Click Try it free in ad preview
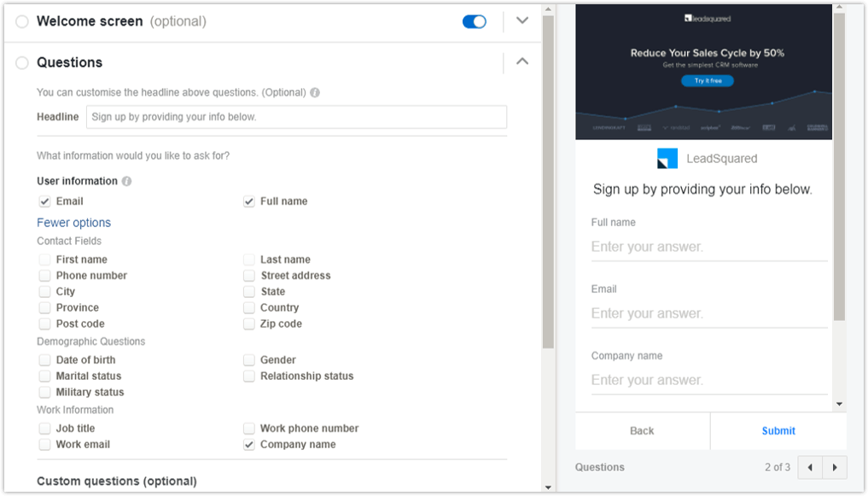The image size is (868, 496). click(708, 81)
